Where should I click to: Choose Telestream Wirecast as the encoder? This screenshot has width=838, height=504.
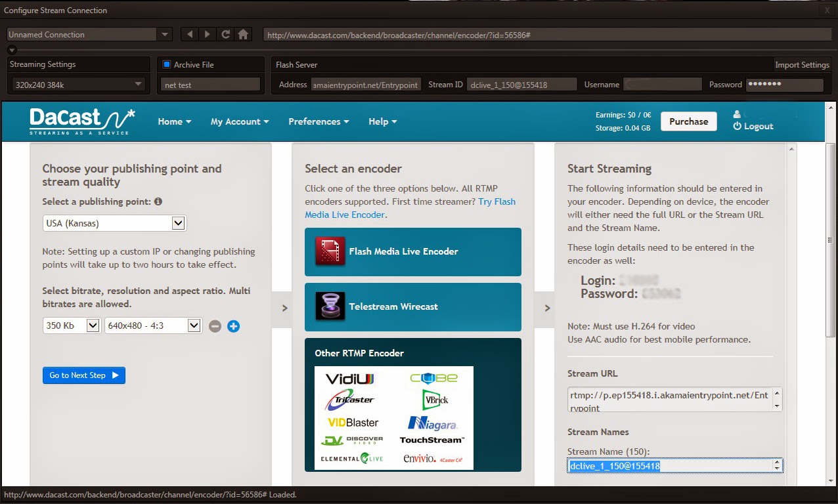(x=412, y=307)
